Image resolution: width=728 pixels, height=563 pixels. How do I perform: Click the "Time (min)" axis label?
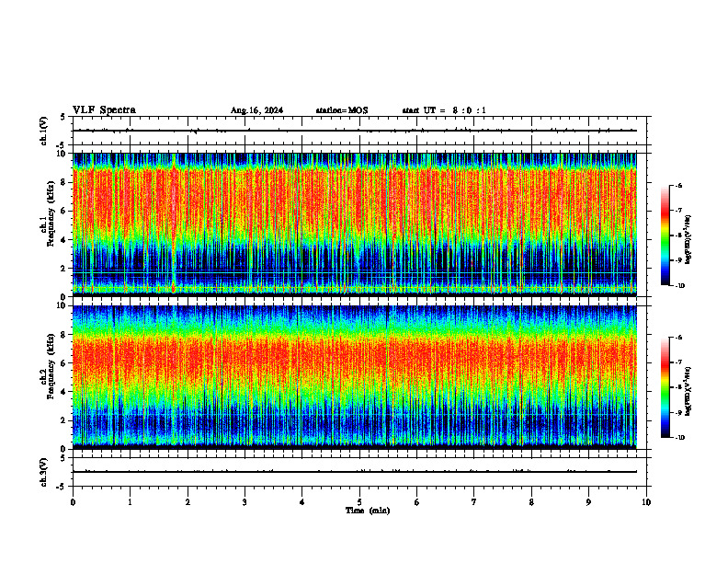click(368, 511)
